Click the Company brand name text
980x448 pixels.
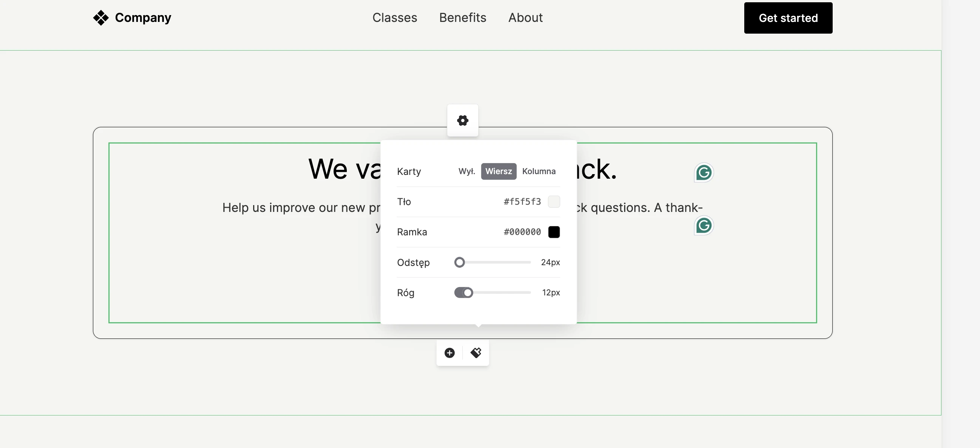coord(143,18)
